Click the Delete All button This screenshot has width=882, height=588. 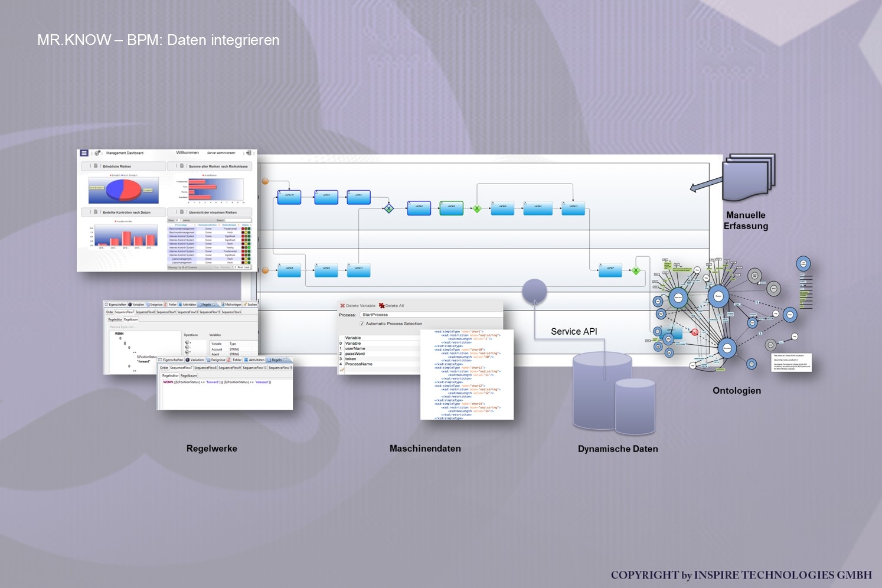391,306
